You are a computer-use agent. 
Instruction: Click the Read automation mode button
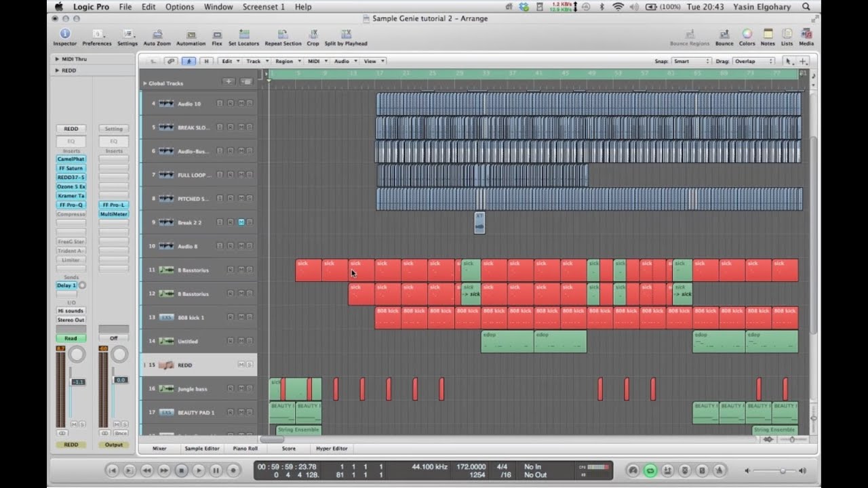(71, 338)
